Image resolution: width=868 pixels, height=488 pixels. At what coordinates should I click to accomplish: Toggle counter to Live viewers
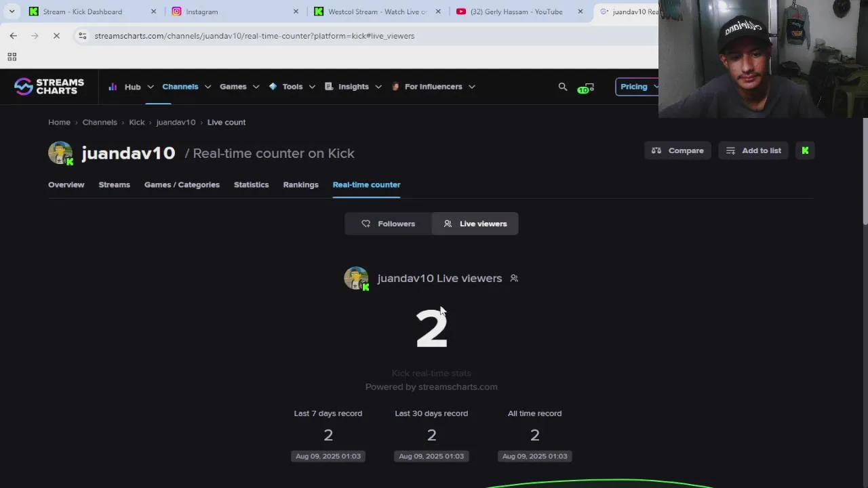pyautogui.click(x=475, y=224)
